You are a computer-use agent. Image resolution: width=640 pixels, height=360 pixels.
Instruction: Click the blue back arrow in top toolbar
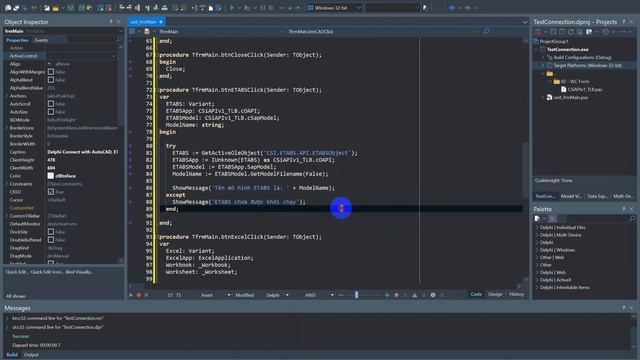tap(452, 8)
